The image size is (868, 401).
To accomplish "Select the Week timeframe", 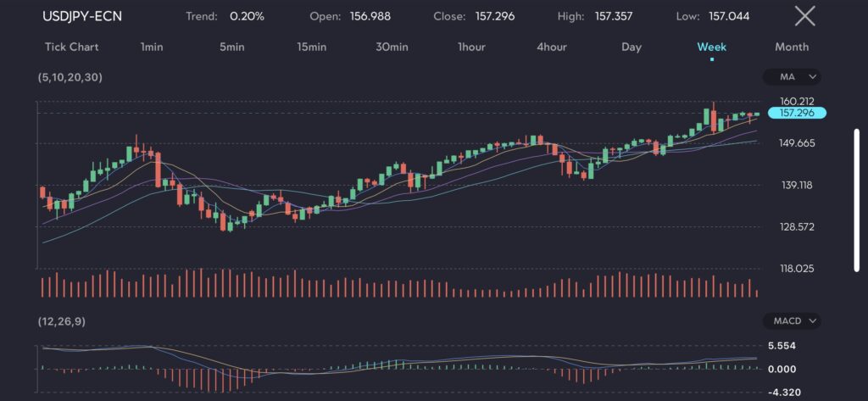I will coord(711,47).
